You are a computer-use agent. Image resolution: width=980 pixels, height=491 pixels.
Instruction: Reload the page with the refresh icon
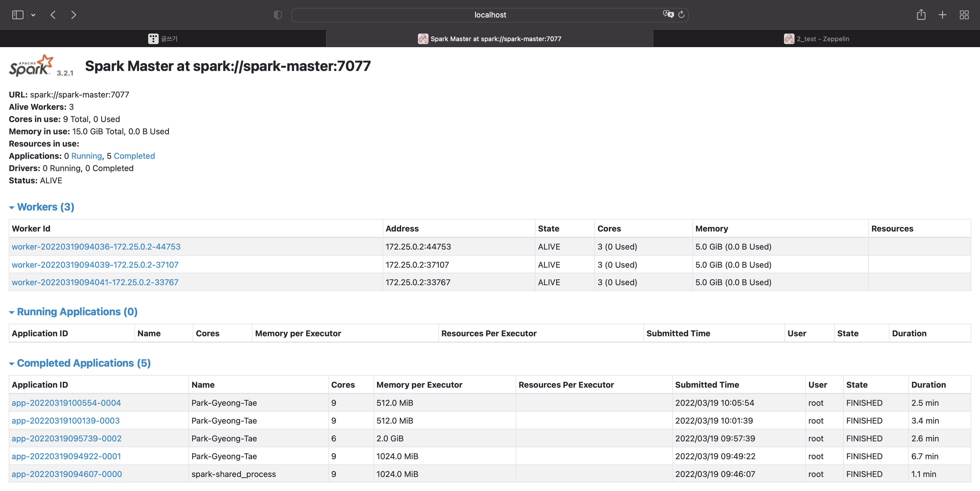click(681, 15)
